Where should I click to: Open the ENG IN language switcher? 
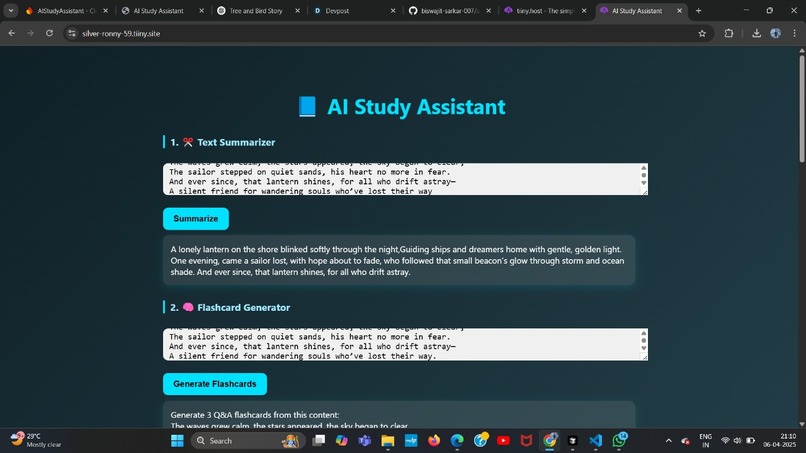(x=705, y=441)
